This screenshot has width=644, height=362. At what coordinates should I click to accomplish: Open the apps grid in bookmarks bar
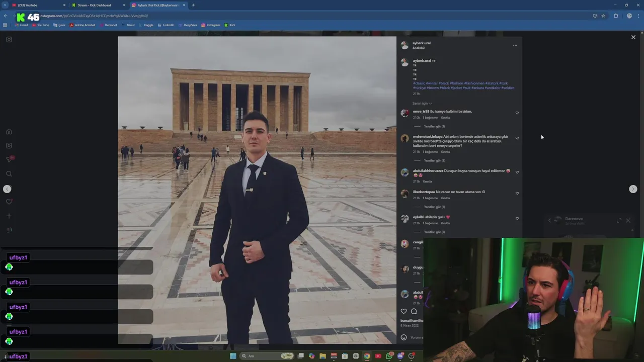click(x=5, y=25)
